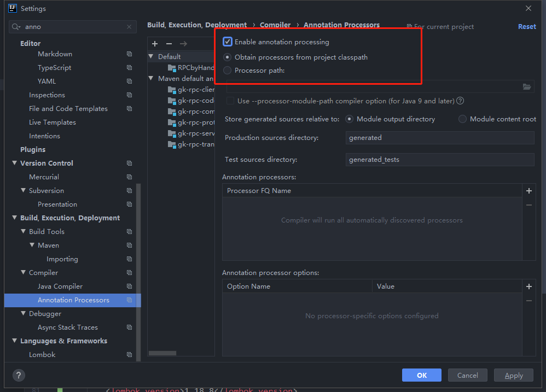This screenshot has width=546, height=392.
Task: Collapse Languages & Frameworks node
Action: (15, 341)
